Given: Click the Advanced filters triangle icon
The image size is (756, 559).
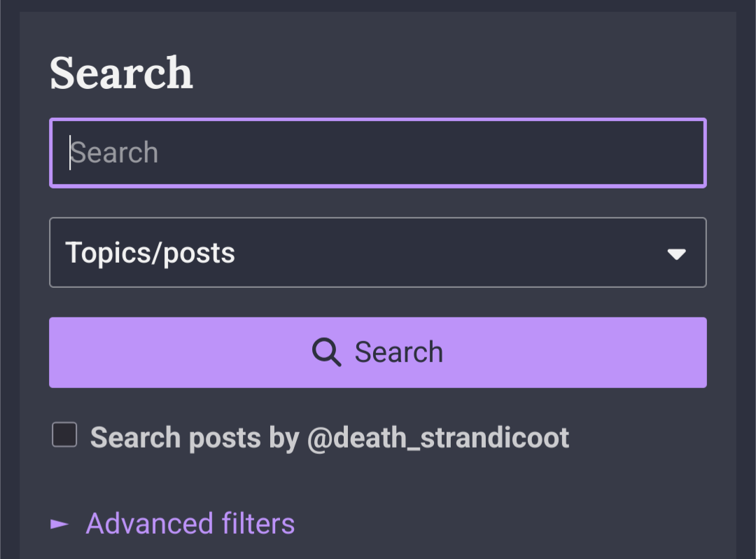Looking at the screenshot, I should click(59, 524).
